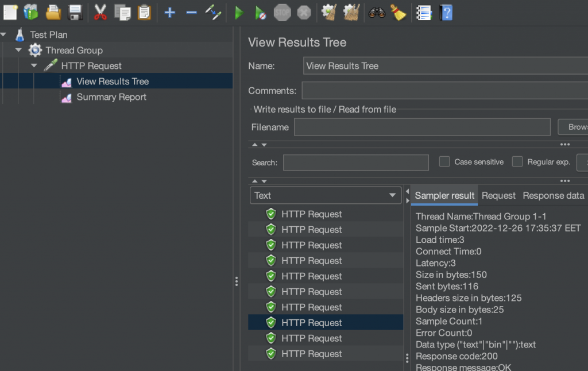Click the Browse button next to Filename
Screen dimensions: 588x371
coord(573,127)
